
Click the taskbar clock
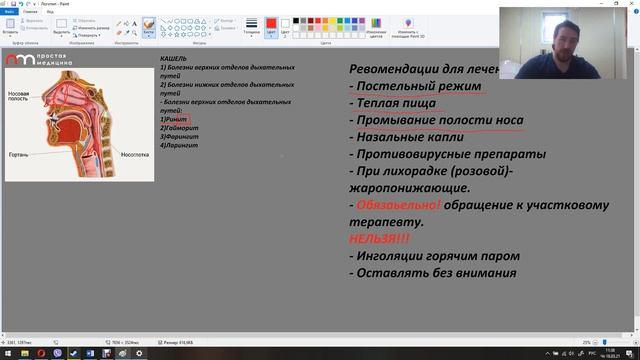coord(610,353)
